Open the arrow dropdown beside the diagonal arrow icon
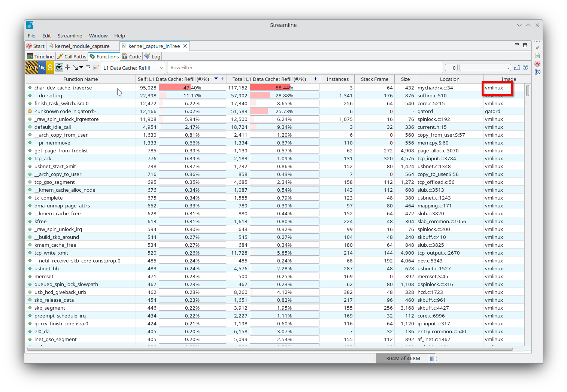Screen dimensions: 567x392 point(81,67)
